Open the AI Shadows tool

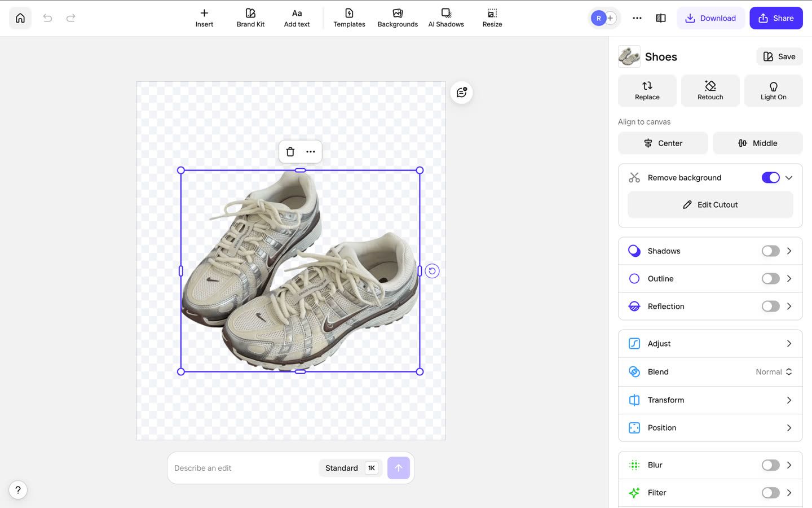click(446, 18)
